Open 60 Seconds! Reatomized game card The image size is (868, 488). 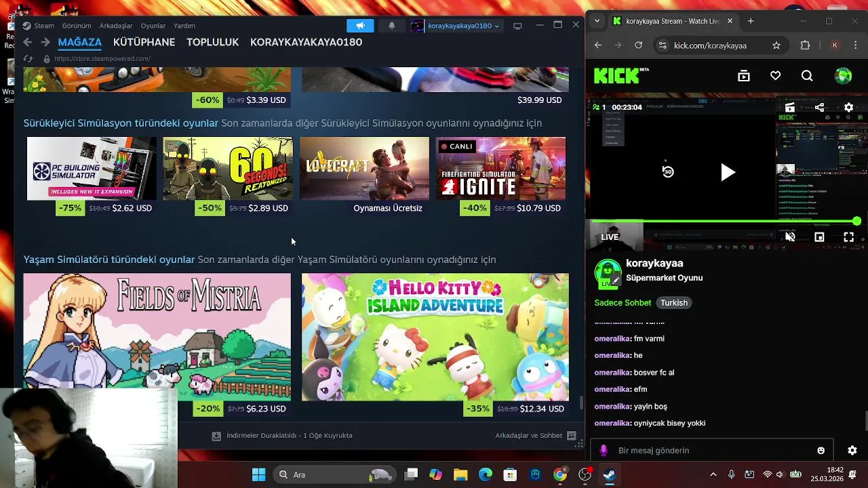click(228, 169)
